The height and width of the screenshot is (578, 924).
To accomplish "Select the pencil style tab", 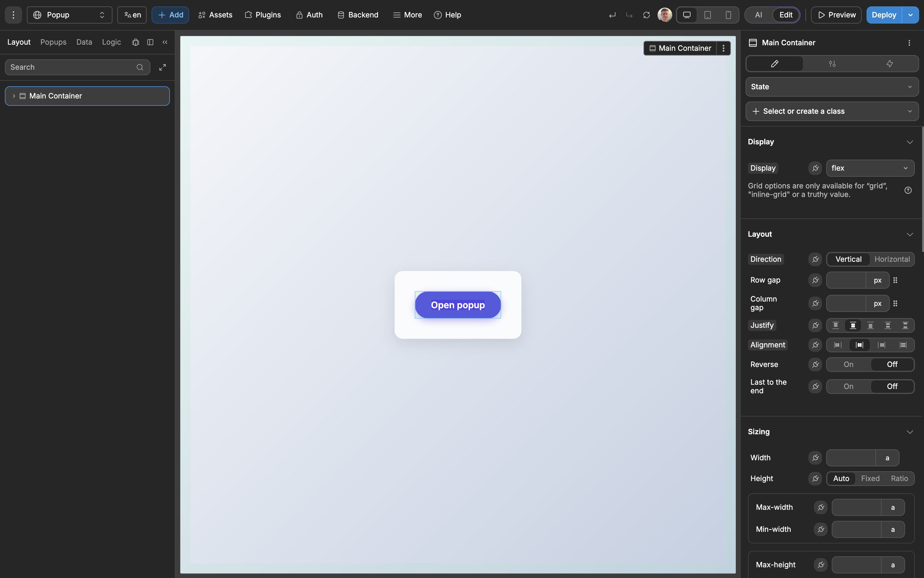I will pos(775,64).
